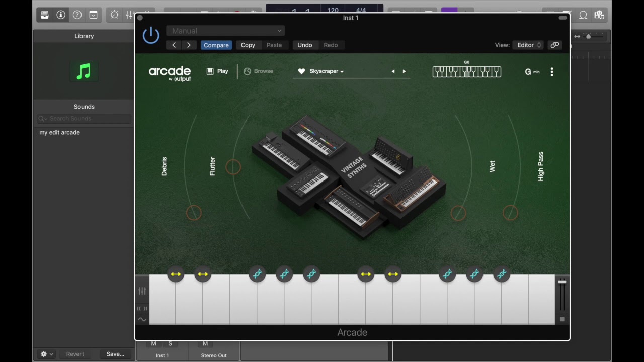Switch to Arcade's Play tab
This screenshot has width=644, height=362.
pos(217,71)
